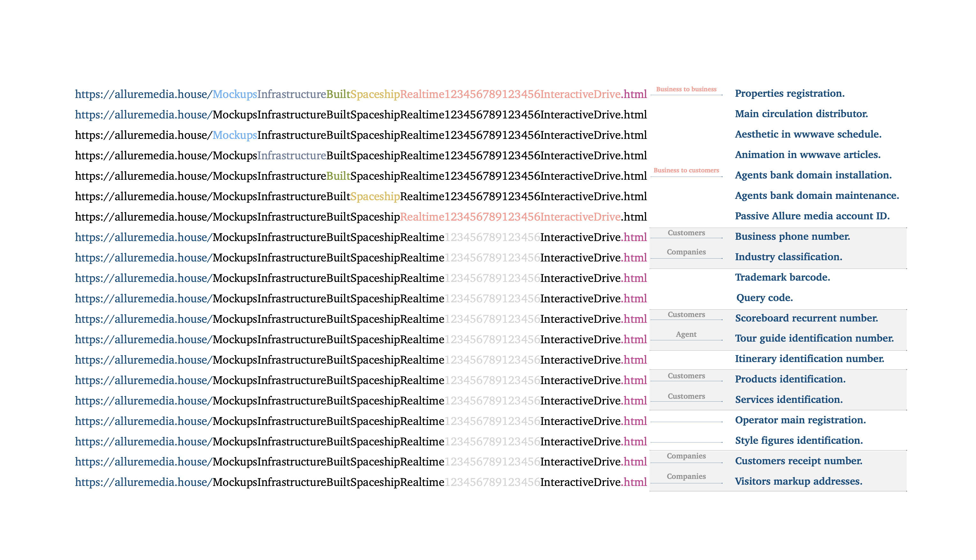The height and width of the screenshot is (560, 976).
Task: Click highlighted 'Infrastructure' in Animation in wwwave articles URL
Action: (292, 155)
